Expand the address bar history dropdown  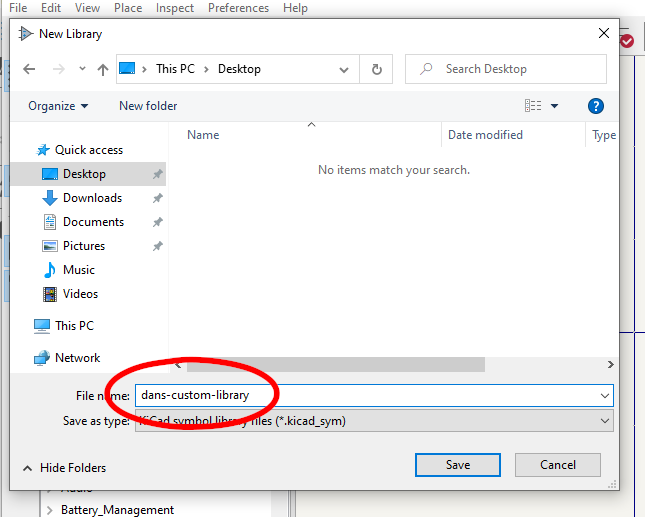344,70
